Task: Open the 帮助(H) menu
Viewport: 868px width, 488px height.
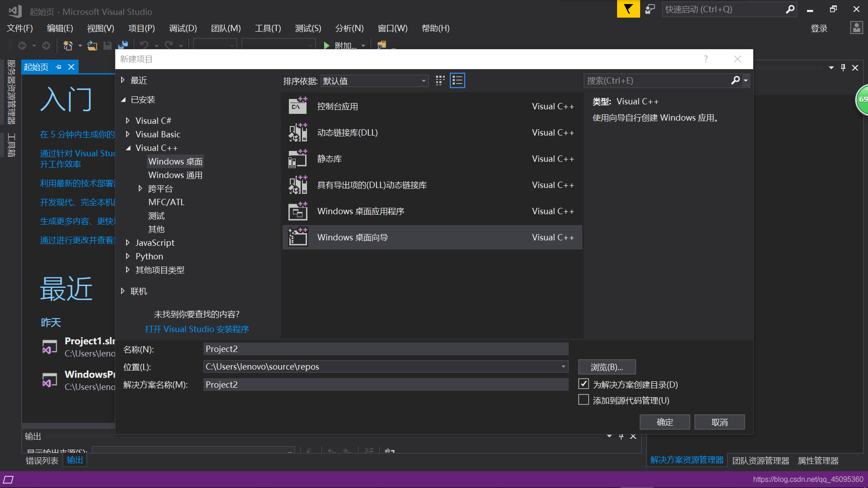Action: pos(436,28)
